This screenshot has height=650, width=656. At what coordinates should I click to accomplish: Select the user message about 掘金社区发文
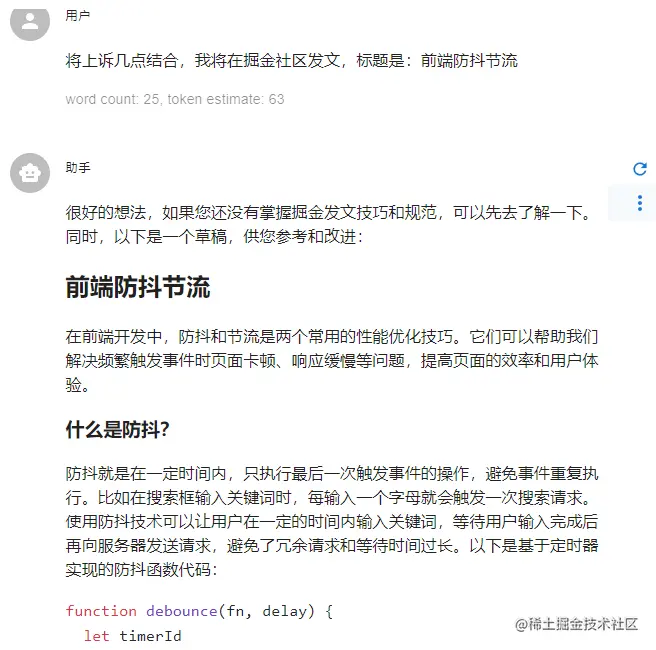[x=292, y=61]
